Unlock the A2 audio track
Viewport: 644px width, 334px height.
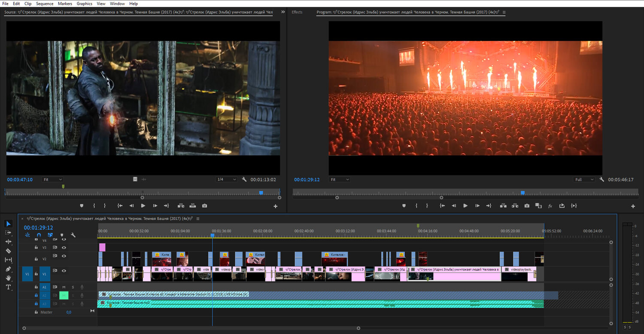click(36, 295)
